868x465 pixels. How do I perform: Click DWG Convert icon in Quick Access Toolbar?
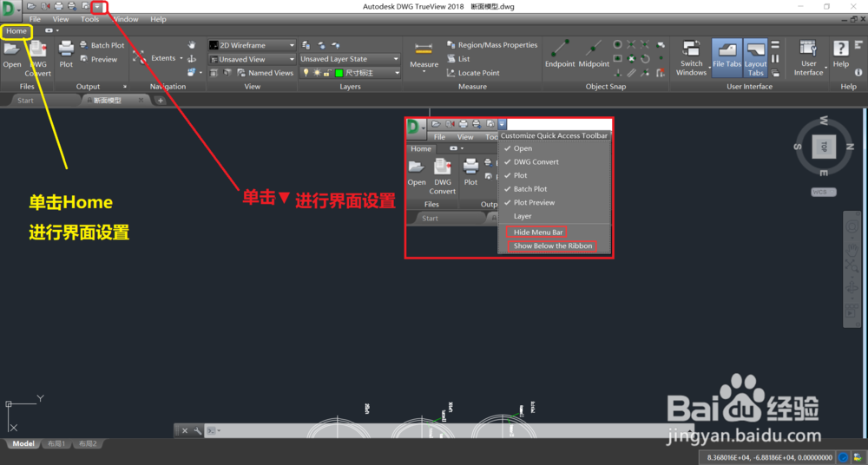coord(45,7)
